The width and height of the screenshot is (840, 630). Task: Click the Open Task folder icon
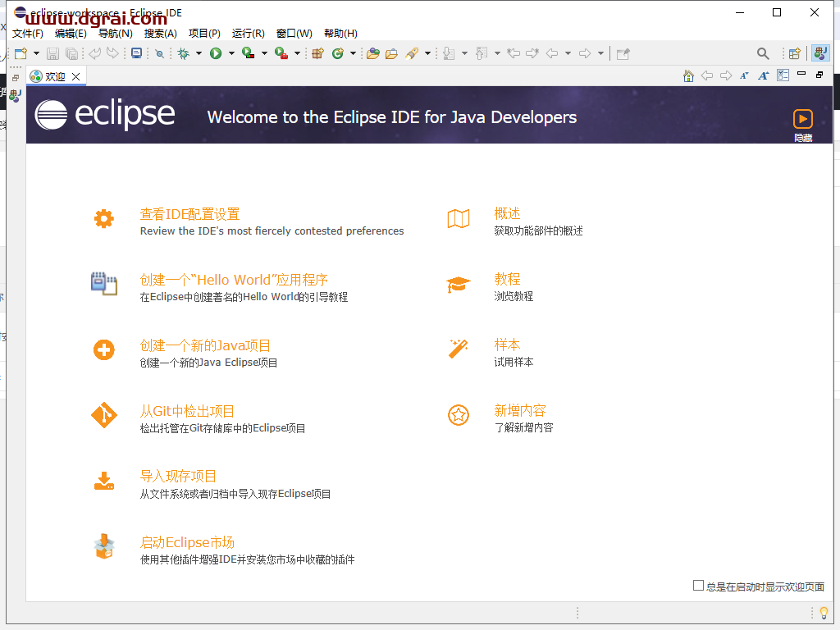[x=391, y=53]
